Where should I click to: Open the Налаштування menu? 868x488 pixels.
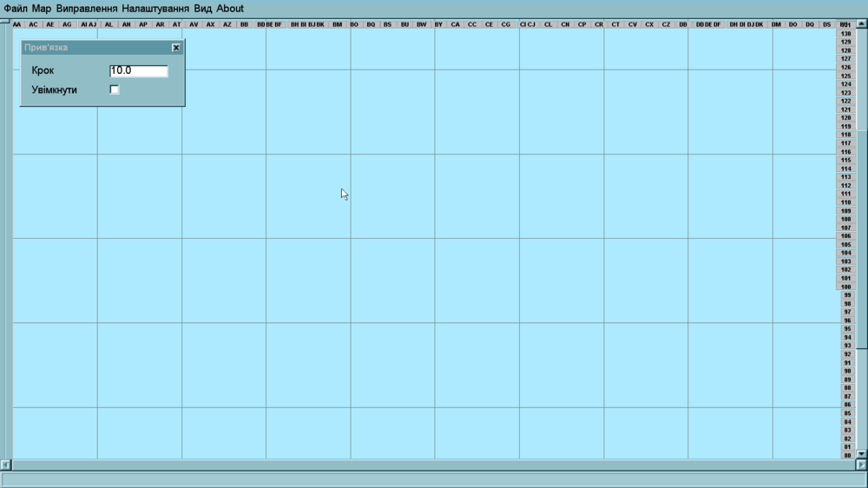(155, 9)
